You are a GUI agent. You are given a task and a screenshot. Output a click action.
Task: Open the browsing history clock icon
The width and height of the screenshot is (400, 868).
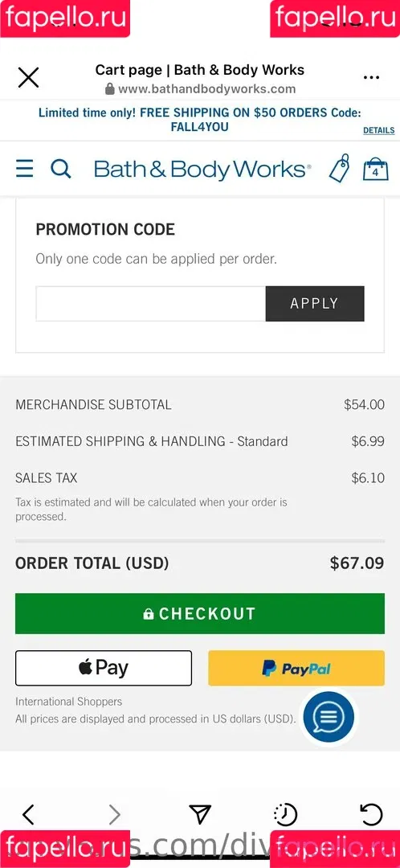click(285, 814)
